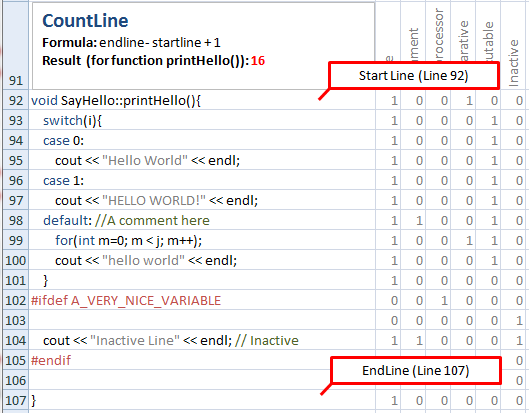Select the switch(i){ code cell
The image size is (531, 419).
(x=202, y=121)
